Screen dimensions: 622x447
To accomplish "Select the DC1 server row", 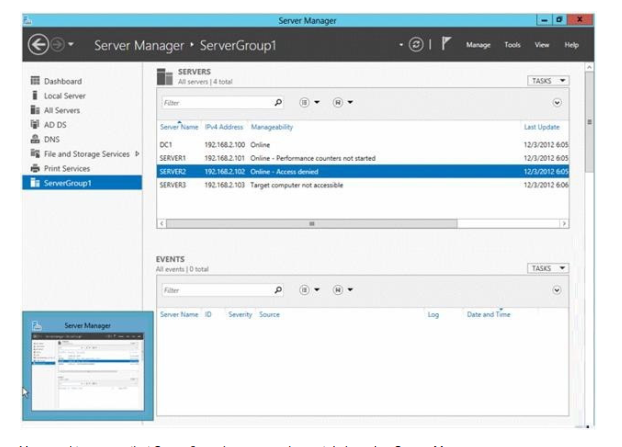I will (363, 145).
